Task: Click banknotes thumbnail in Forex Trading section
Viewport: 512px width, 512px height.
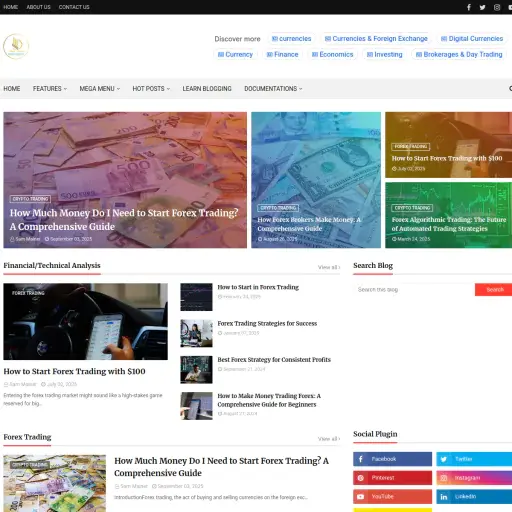Action: pyautogui.click(x=55, y=483)
